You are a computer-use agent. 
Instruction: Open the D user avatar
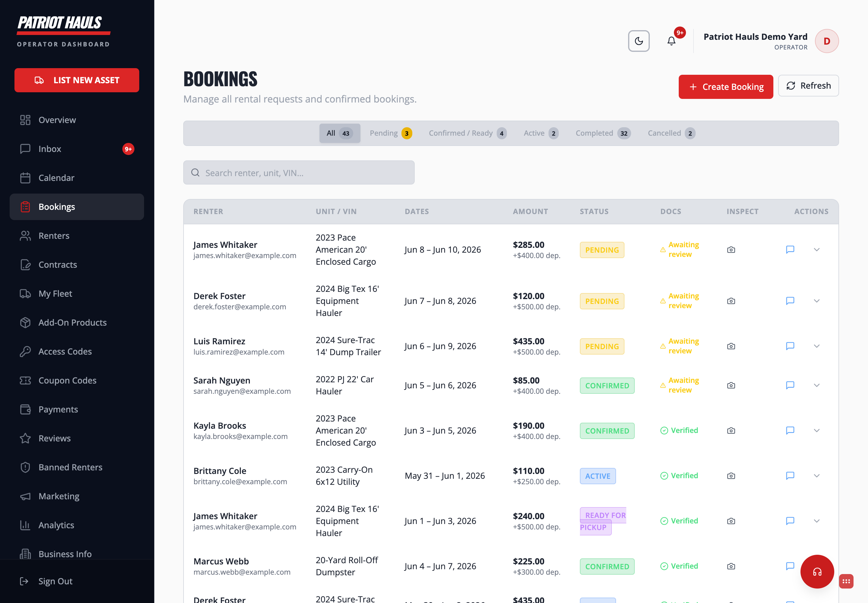click(826, 41)
